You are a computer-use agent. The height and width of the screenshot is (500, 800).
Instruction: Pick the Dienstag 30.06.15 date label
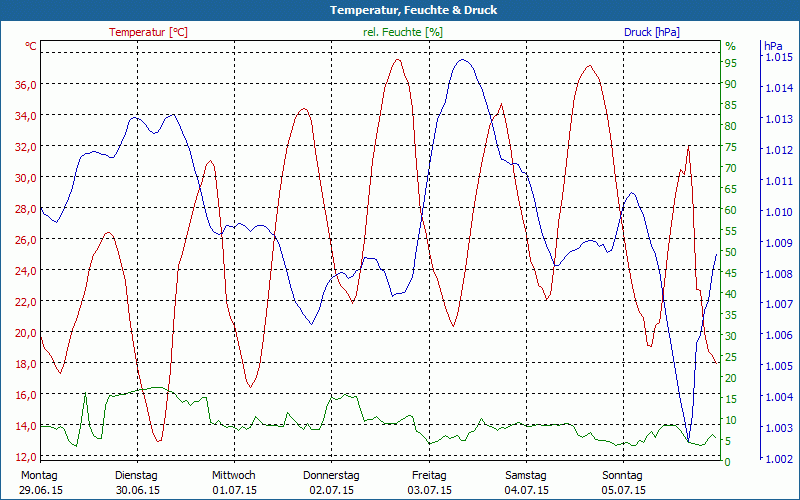(x=137, y=483)
